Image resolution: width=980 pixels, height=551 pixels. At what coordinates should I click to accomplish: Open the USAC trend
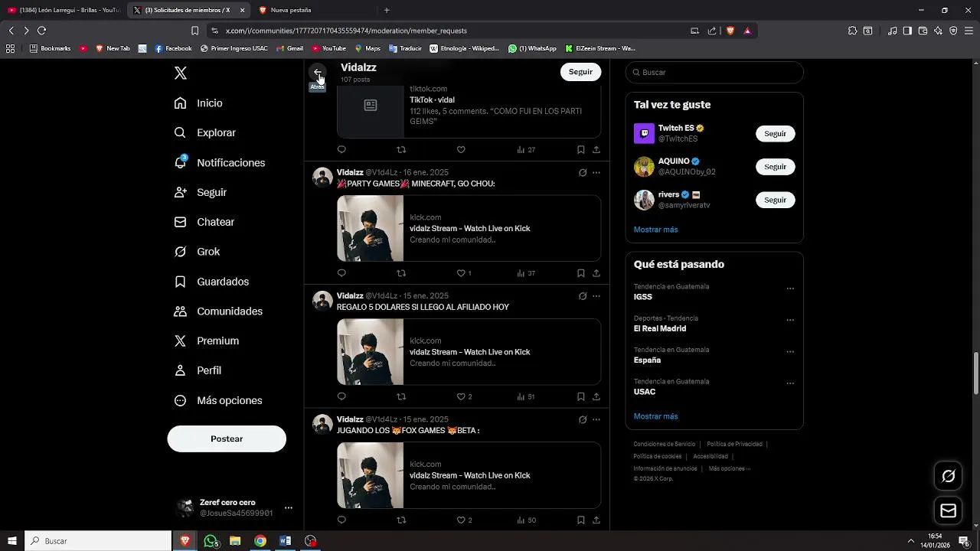[645, 392]
